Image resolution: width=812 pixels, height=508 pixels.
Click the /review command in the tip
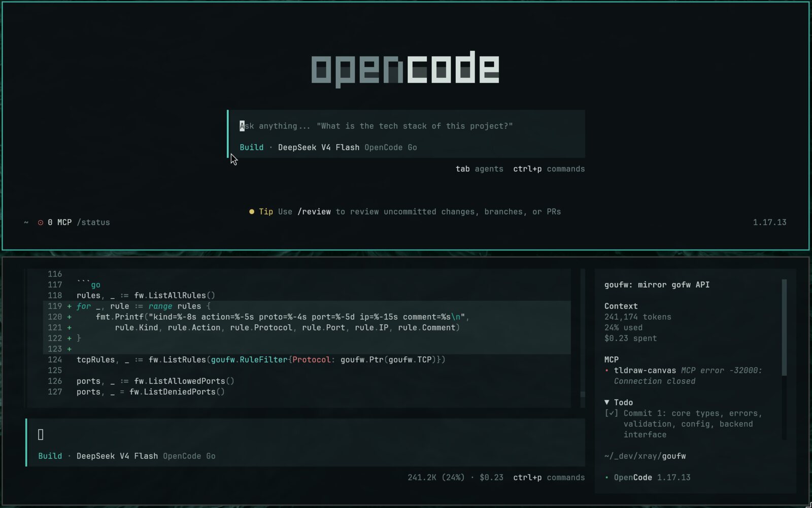[314, 212]
